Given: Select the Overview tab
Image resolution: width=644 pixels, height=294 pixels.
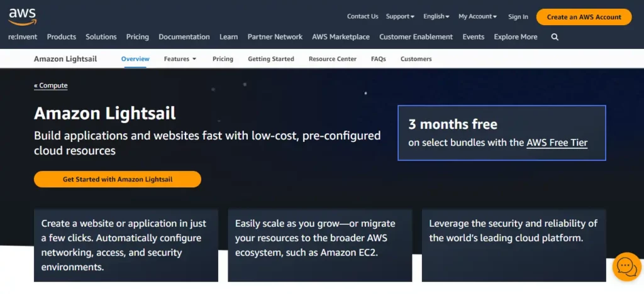Looking at the screenshot, I should point(135,59).
